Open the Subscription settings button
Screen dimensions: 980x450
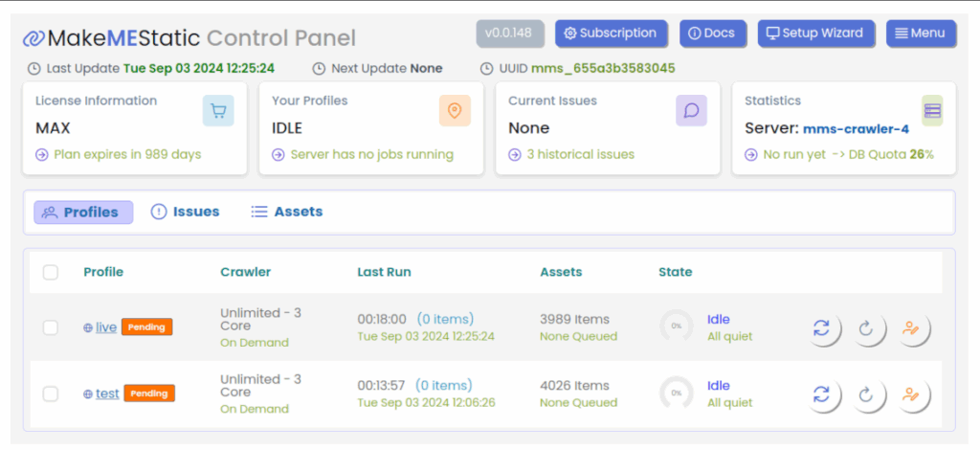[611, 33]
